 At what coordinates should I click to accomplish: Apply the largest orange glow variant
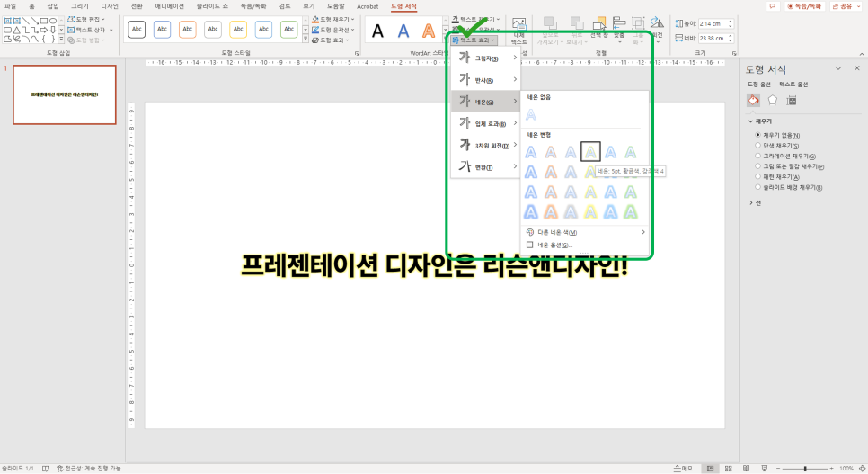click(x=551, y=211)
